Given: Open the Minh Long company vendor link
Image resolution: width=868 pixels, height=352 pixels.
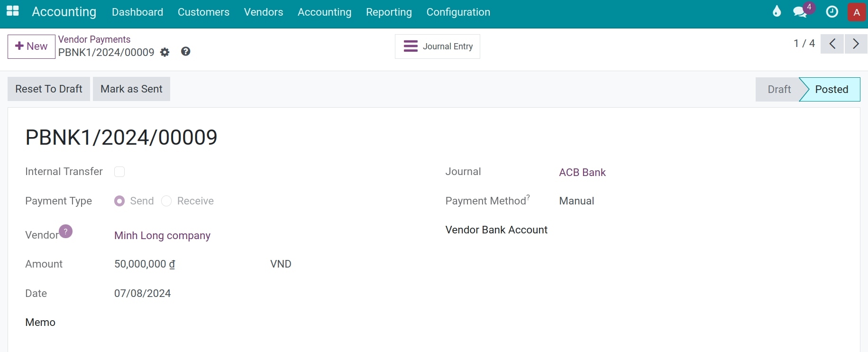Looking at the screenshot, I should pos(162,236).
